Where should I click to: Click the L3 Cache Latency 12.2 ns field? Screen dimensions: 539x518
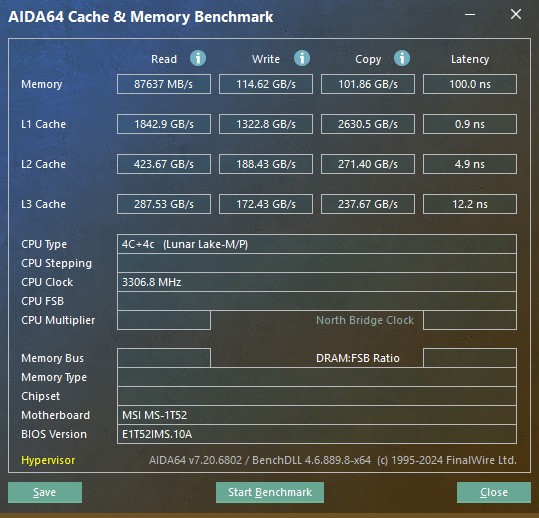point(470,204)
